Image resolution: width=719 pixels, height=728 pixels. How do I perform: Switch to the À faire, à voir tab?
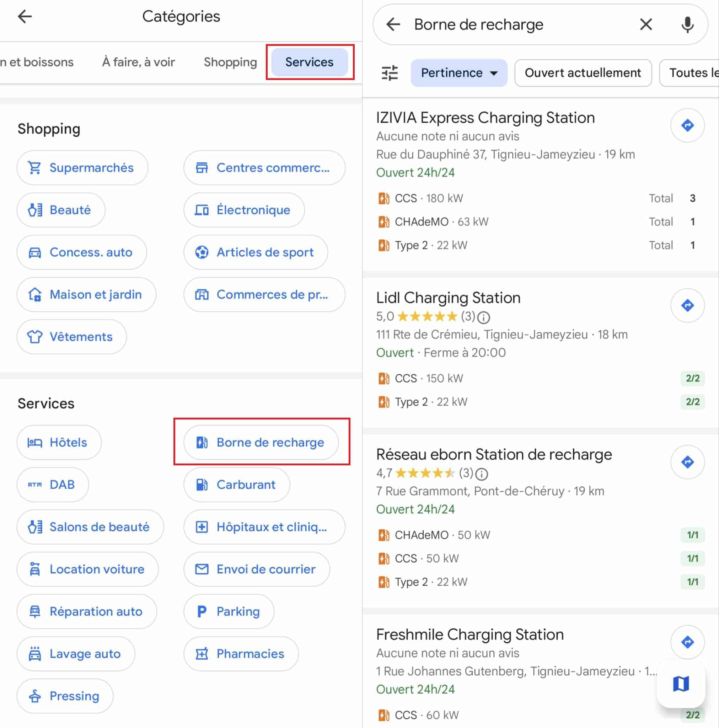(138, 62)
